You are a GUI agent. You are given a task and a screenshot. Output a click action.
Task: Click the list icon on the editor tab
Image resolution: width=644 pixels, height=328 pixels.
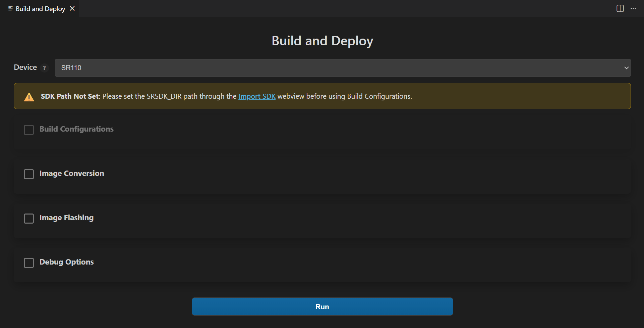[x=10, y=8]
